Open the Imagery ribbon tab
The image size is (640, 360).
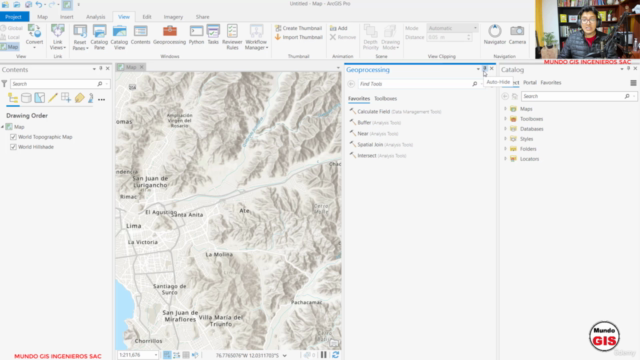pos(173,17)
